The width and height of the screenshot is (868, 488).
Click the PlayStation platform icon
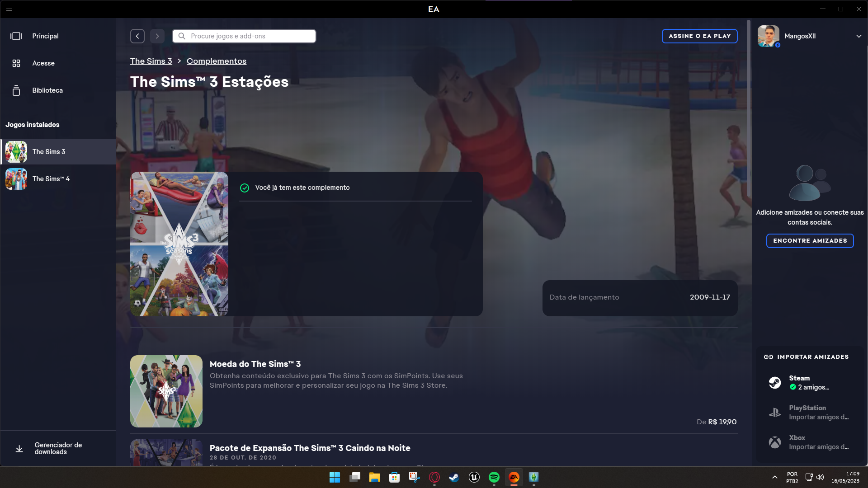click(x=775, y=413)
